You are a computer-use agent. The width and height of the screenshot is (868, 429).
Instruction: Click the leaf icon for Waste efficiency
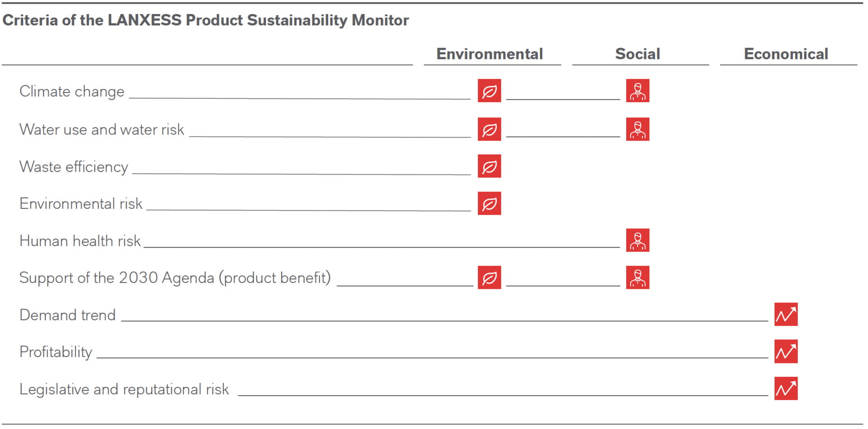click(x=489, y=166)
